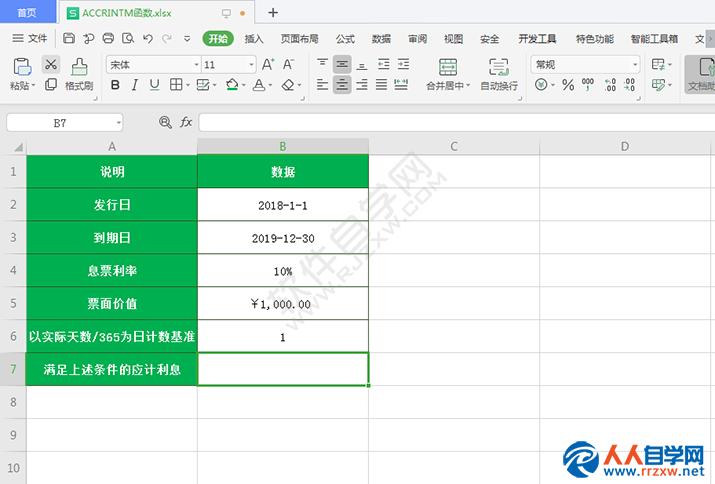Increase decimal places

[610, 84]
